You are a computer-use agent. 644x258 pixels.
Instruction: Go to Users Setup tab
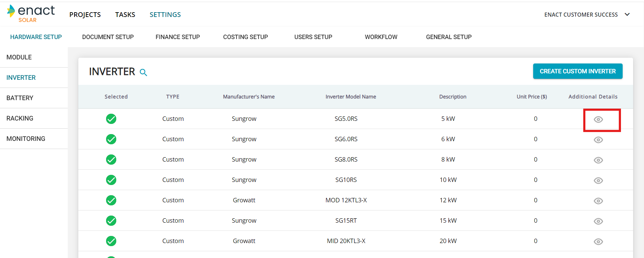313,37
